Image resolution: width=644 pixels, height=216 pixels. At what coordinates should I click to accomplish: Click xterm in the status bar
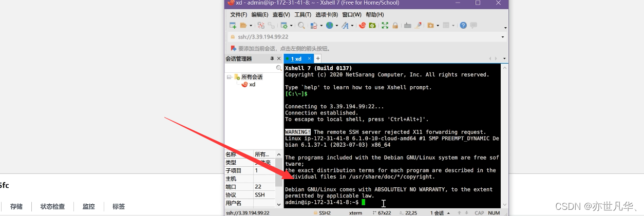point(355,212)
